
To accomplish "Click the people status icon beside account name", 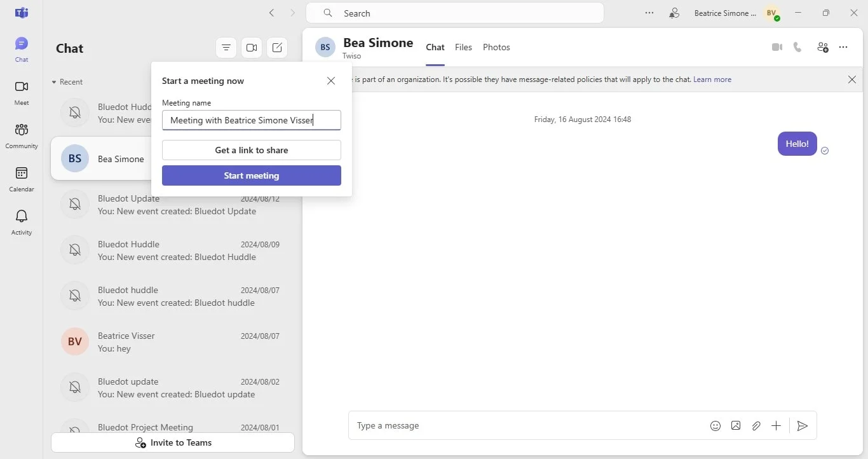I will point(674,13).
